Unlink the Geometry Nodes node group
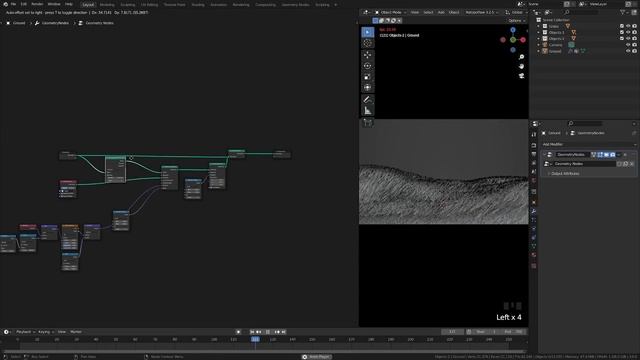640x360 pixels. [x=632, y=164]
